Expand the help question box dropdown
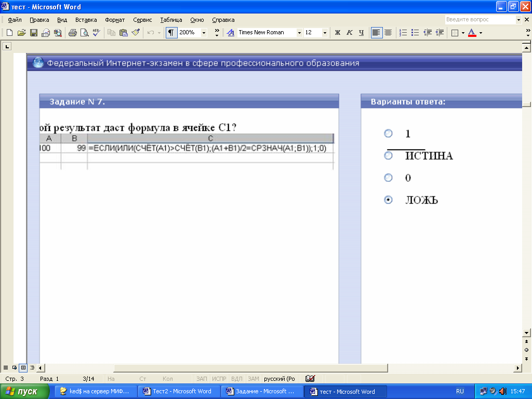 click(518, 20)
